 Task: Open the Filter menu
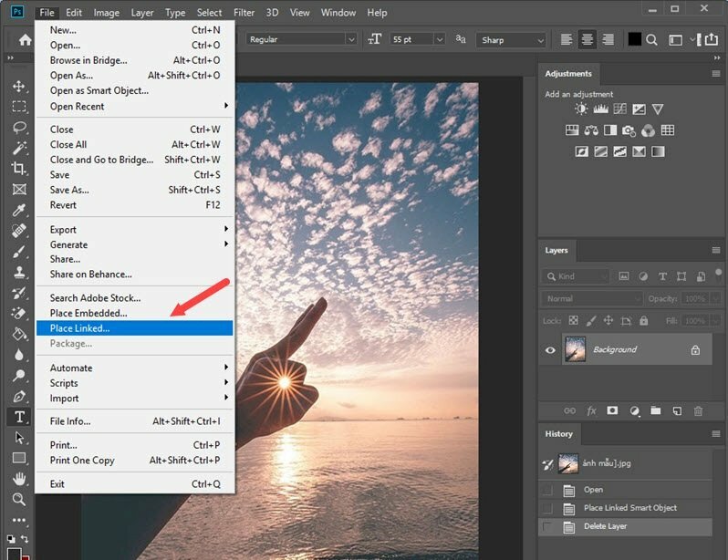[244, 13]
